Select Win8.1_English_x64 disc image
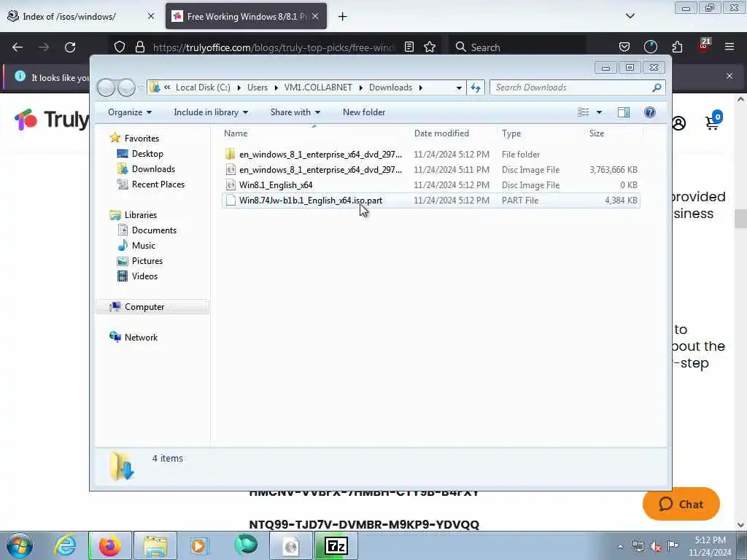The image size is (747, 560). 430,184
